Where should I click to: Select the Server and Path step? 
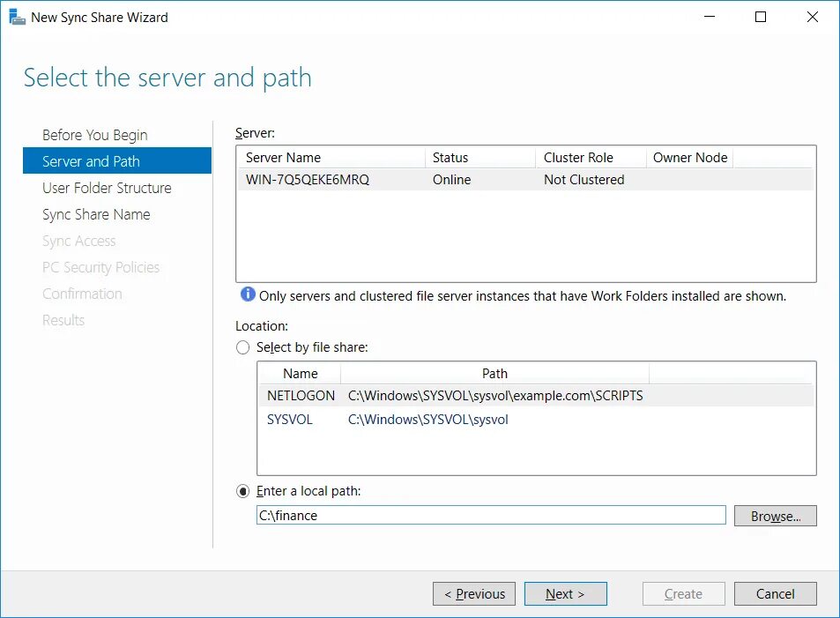116,160
